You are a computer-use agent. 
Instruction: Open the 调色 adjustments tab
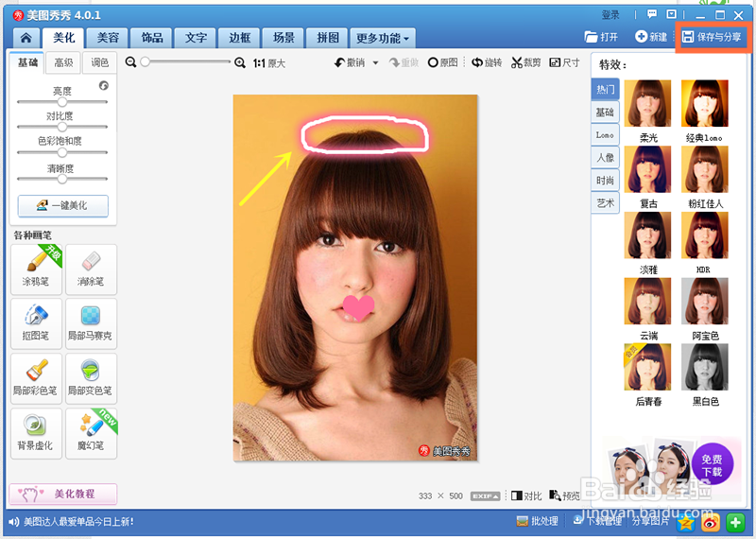[x=100, y=62]
